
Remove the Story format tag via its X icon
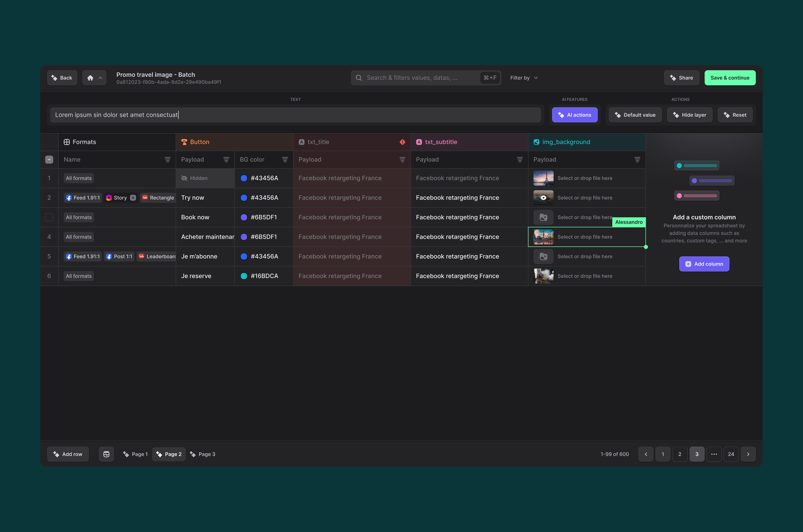[133, 197]
